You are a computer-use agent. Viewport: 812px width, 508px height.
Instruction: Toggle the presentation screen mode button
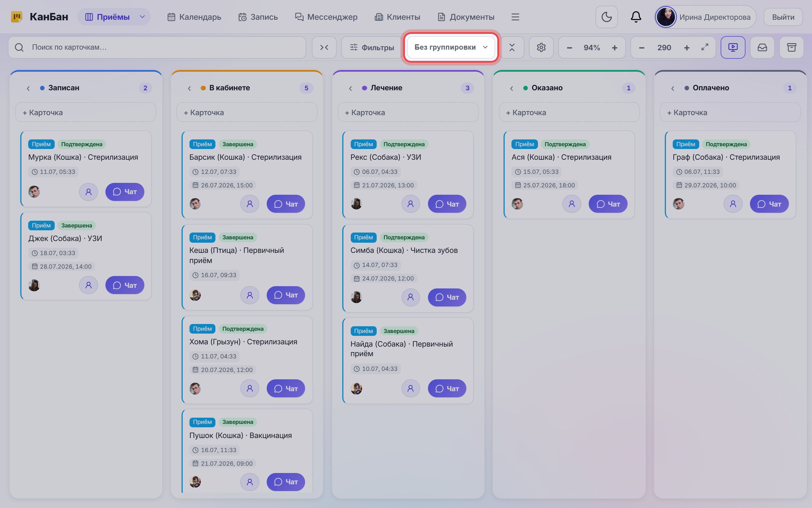(733, 47)
